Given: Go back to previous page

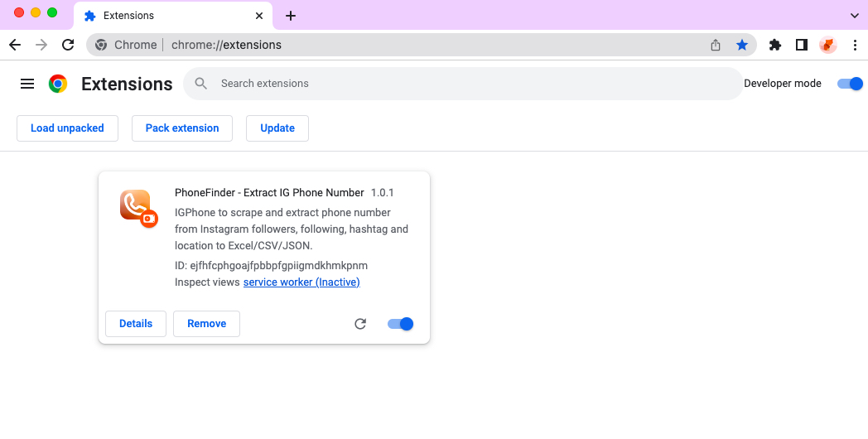Looking at the screenshot, I should tap(15, 45).
